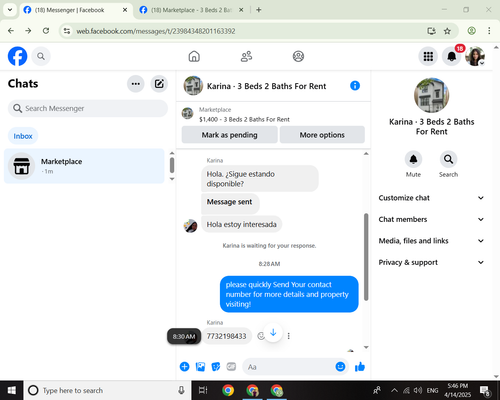The height and width of the screenshot is (400, 500).
Task: Expand Customize chat section
Action: (431, 198)
